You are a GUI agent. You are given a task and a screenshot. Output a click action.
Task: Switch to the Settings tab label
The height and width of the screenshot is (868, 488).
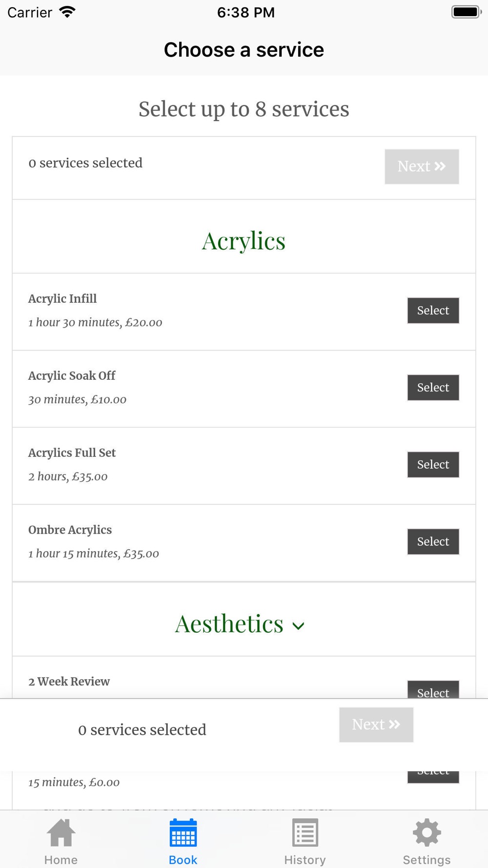(427, 860)
